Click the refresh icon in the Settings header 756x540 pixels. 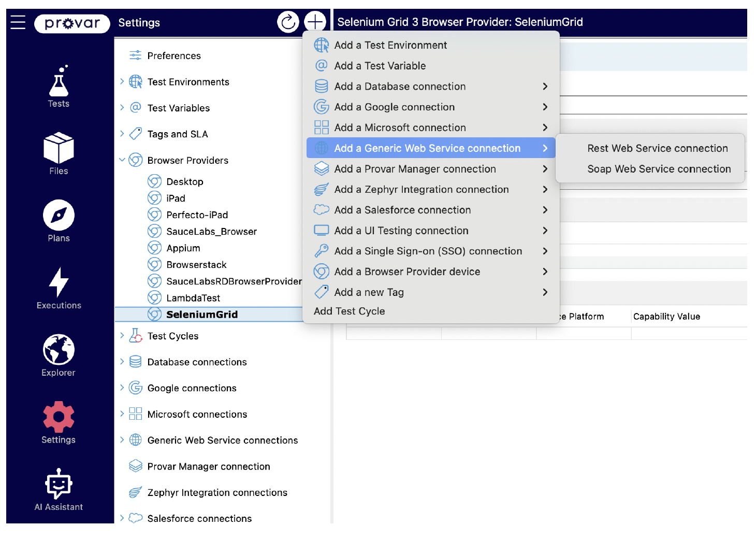[288, 22]
